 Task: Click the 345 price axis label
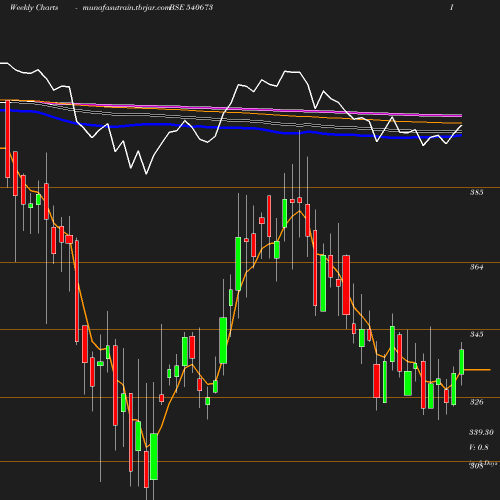point(476,334)
